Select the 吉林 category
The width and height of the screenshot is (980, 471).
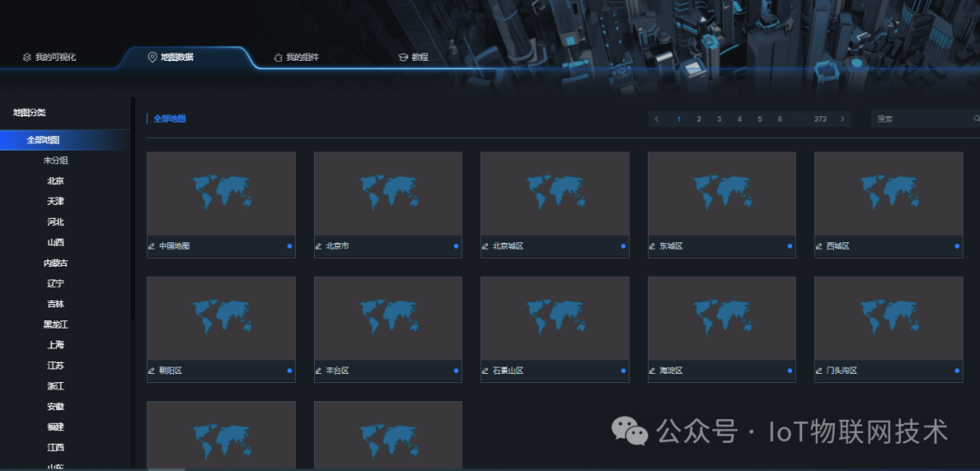(55, 304)
